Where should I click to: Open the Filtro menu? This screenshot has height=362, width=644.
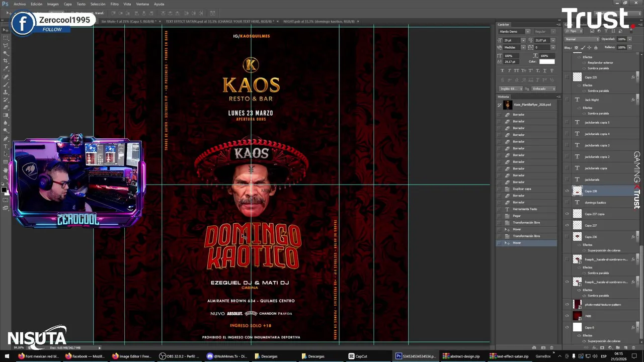(x=114, y=4)
